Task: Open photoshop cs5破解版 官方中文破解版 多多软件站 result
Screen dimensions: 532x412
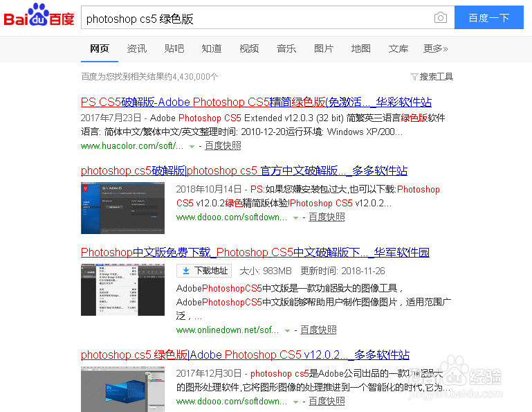Action: (x=244, y=170)
